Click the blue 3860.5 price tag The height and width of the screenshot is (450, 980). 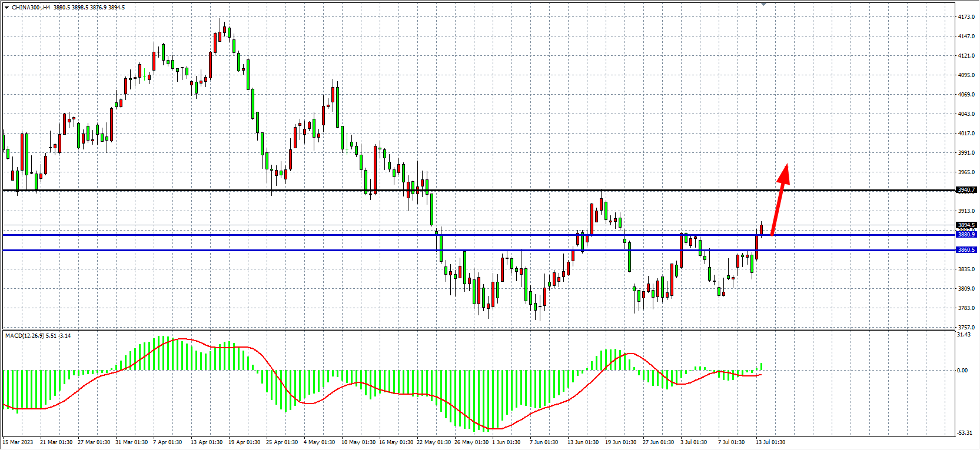pos(966,250)
